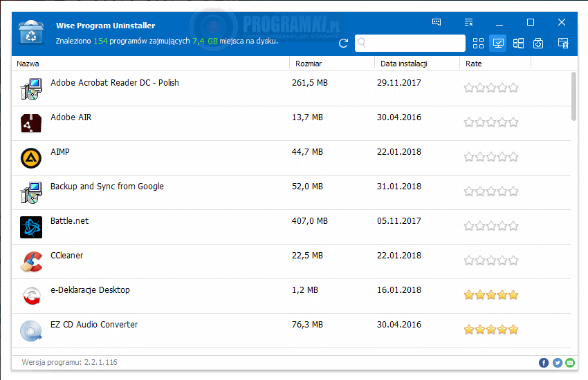Select the Adobe AIR name text

point(71,117)
